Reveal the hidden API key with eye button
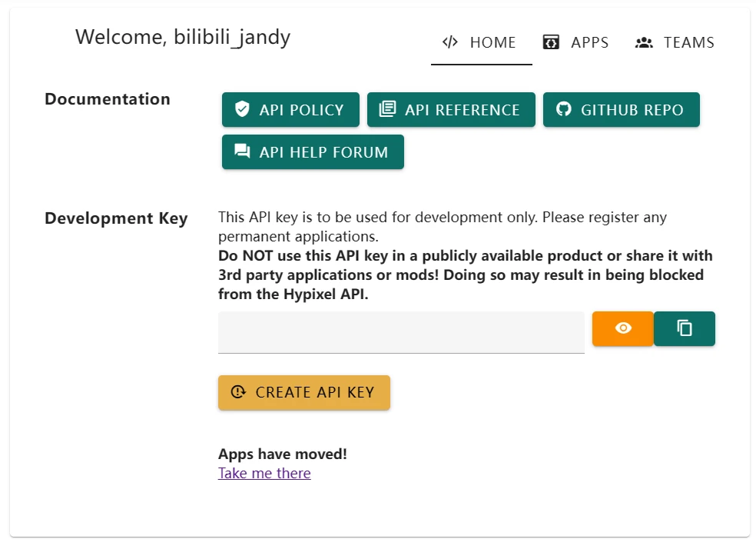 point(623,328)
